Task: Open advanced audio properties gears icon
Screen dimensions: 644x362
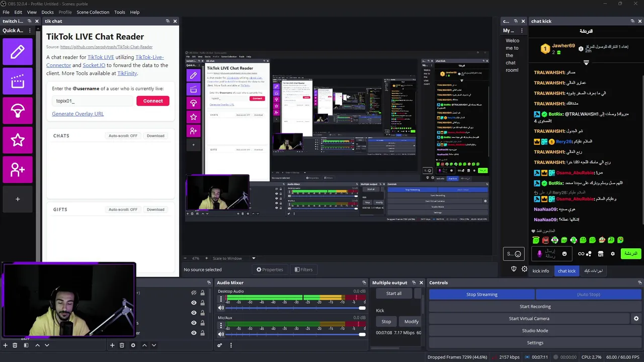Action: (220, 345)
